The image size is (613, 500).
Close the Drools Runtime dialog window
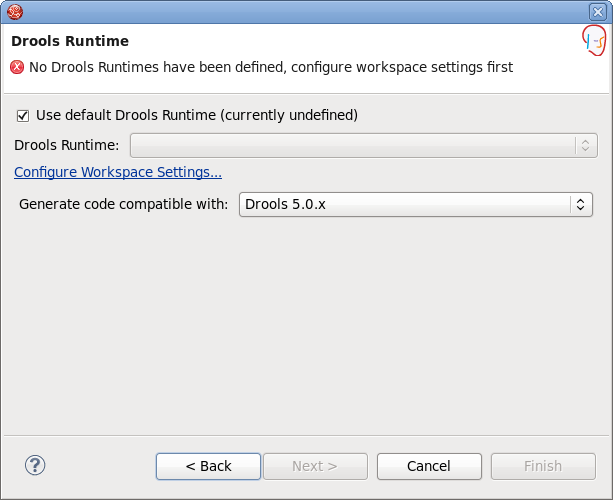[x=598, y=12]
